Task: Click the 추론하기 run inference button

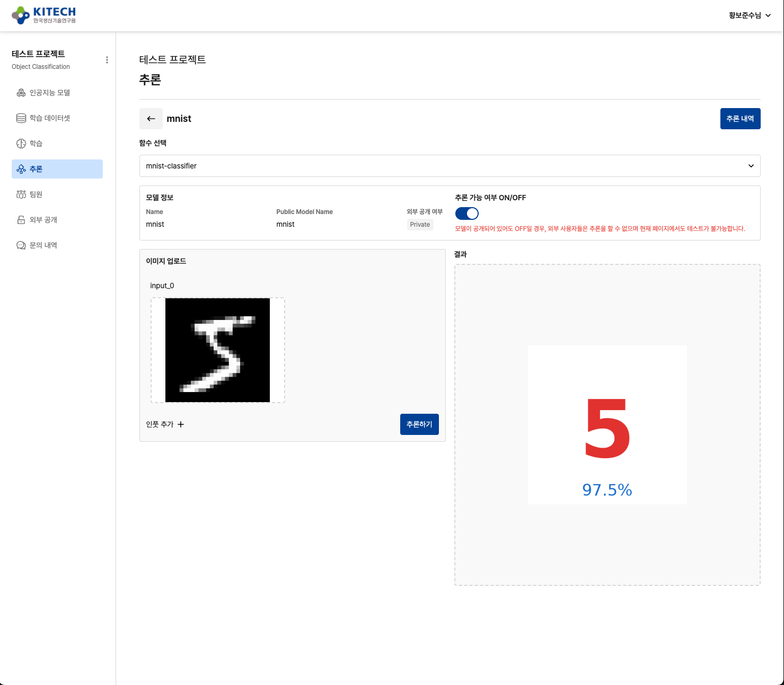Action: tap(419, 424)
